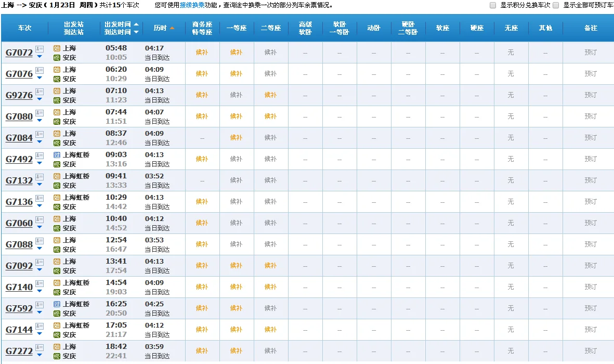Click the 始 badge beside 上海虹桥 for G7144
Screen dimensions: 614x364
coord(57,326)
